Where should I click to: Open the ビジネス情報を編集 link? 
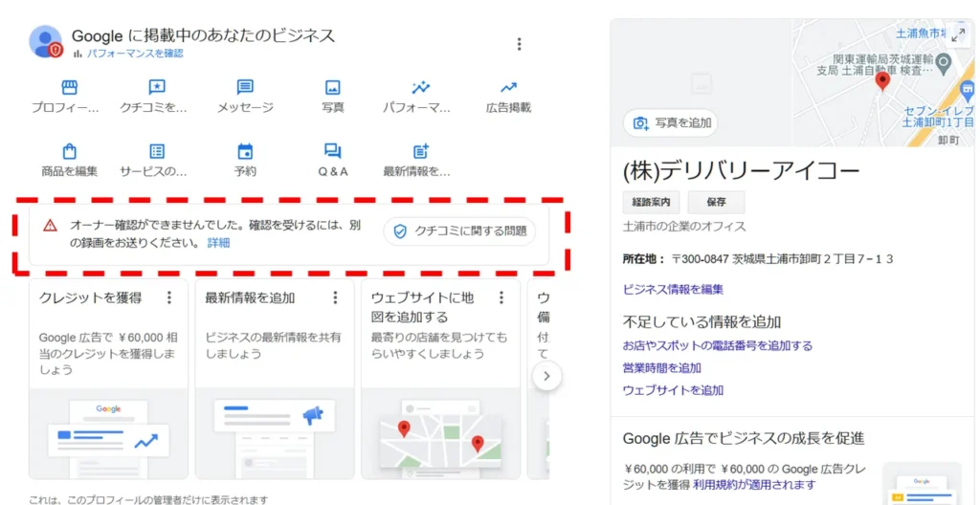tap(673, 289)
